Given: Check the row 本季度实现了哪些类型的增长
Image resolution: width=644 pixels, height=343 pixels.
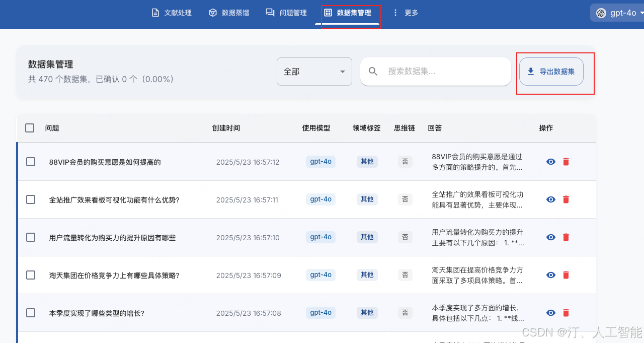Looking at the screenshot, I should [x=31, y=313].
